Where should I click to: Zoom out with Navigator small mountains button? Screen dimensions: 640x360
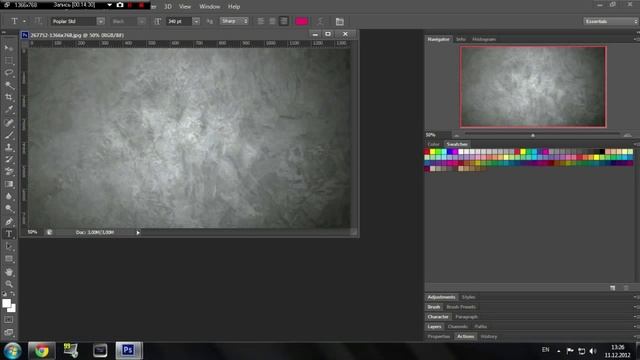457,135
